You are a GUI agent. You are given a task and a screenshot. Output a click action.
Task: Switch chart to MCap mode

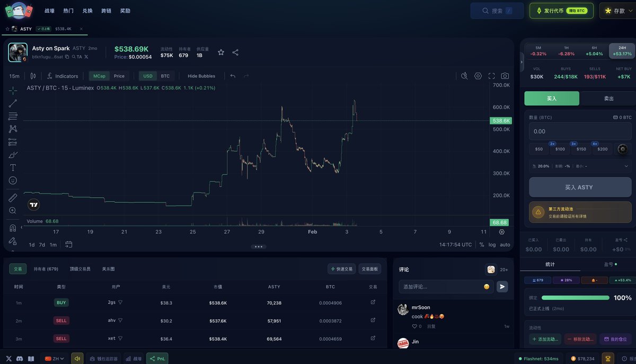click(x=99, y=76)
